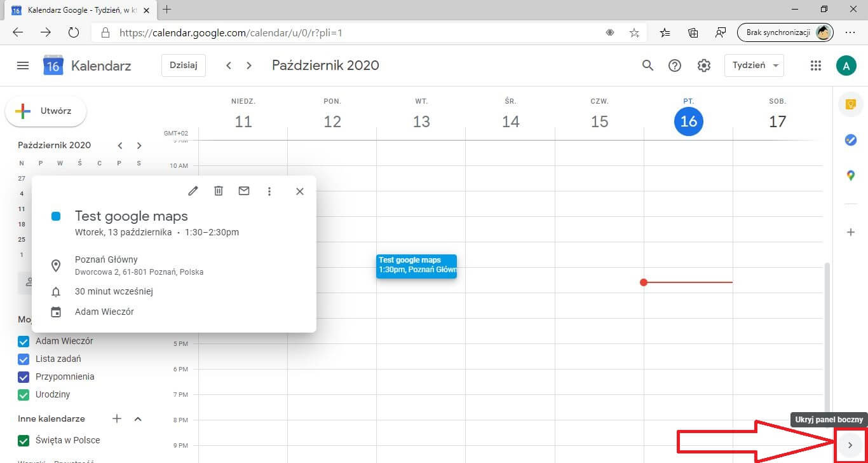Viewport: 868px width, 463px height.
Task: Select day 13 Tuesday header
Action: tap(421, 121)
